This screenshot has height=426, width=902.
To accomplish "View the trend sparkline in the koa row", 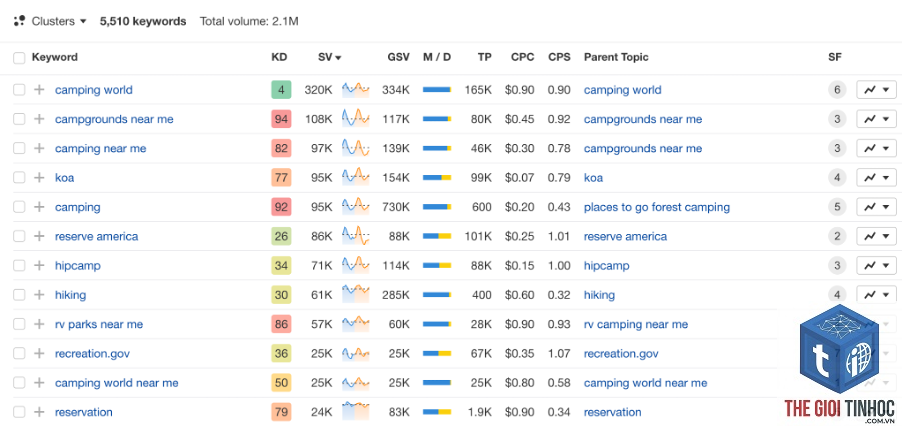I will [356, 177].
